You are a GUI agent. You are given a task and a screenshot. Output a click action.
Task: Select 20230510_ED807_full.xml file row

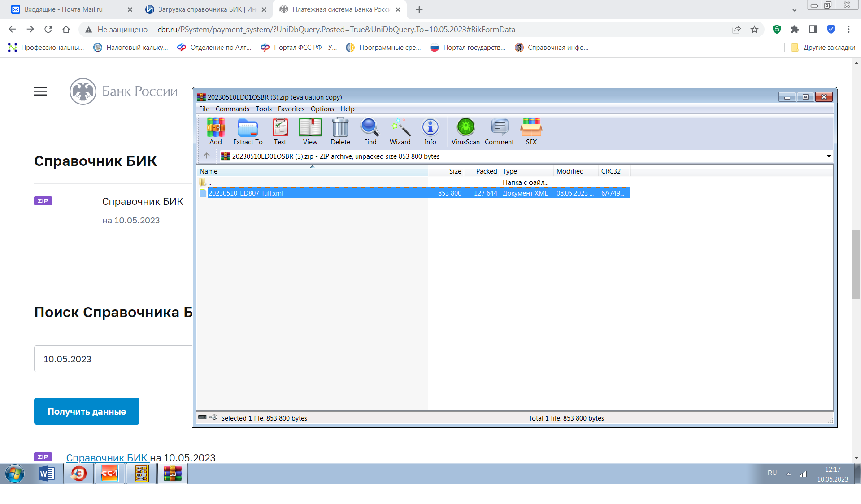coord(413,193)
